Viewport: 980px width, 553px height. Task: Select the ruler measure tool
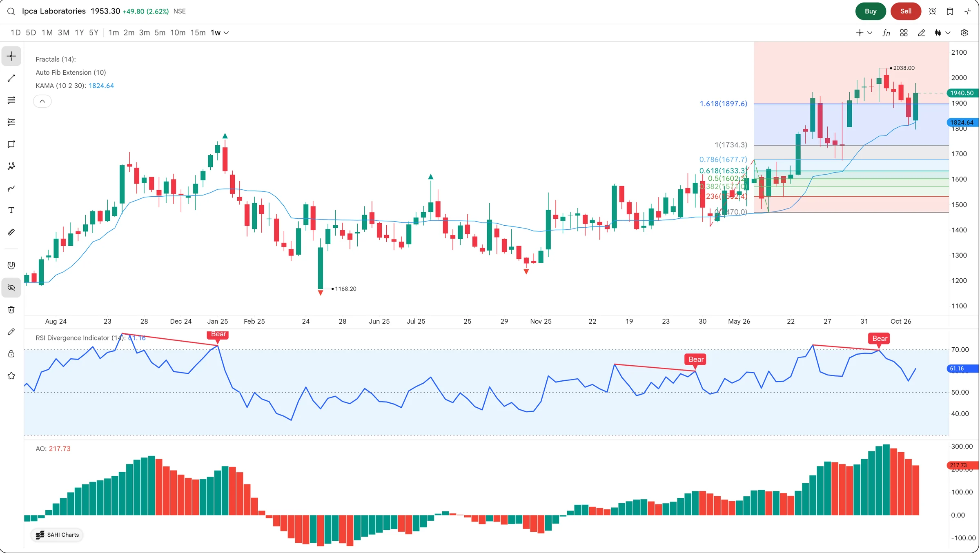11,232
